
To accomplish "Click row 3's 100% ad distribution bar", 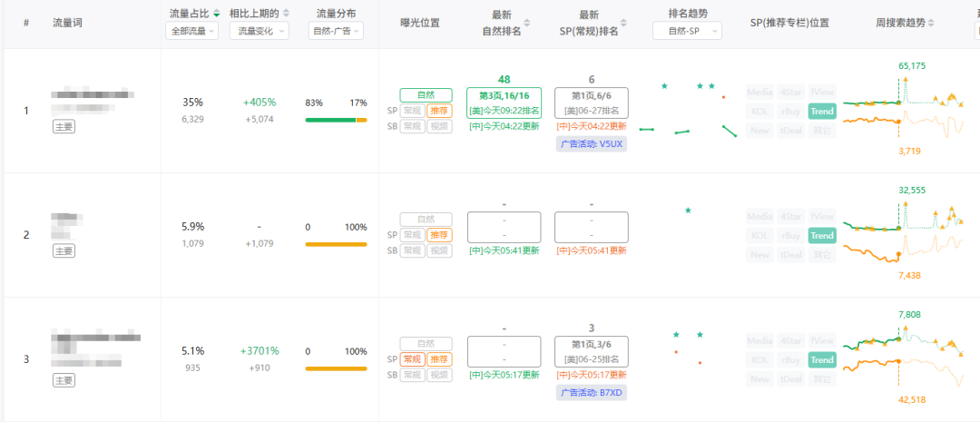I will point(337,368).
